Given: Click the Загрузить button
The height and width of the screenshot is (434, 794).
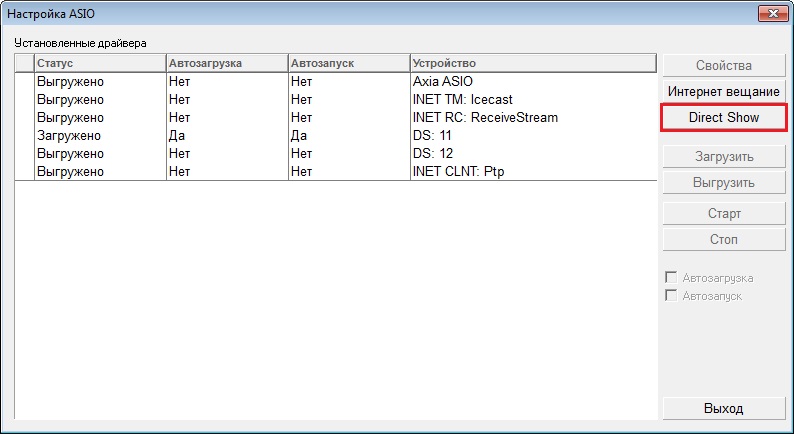Looking at the screenshot, I should coord(724,156).
